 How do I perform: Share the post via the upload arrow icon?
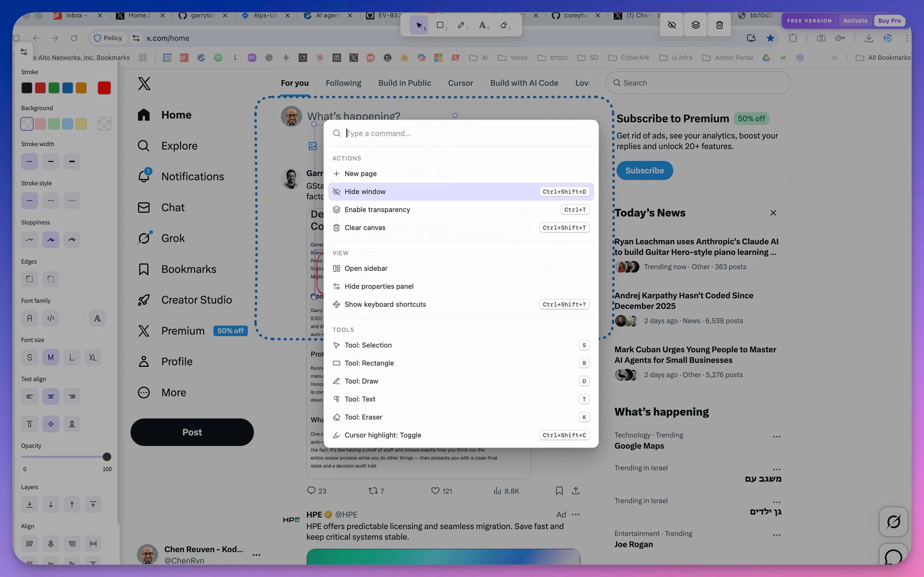pyautogui.click(x=576, y=491)
